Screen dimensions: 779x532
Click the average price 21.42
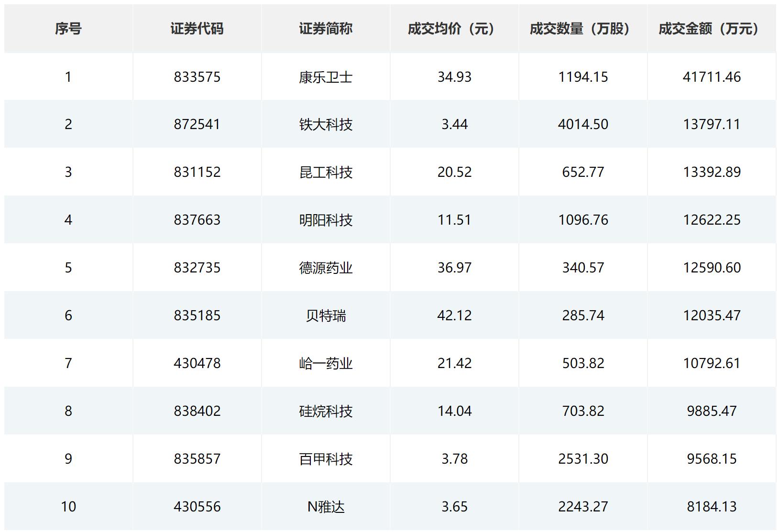(x=454, y=363)
